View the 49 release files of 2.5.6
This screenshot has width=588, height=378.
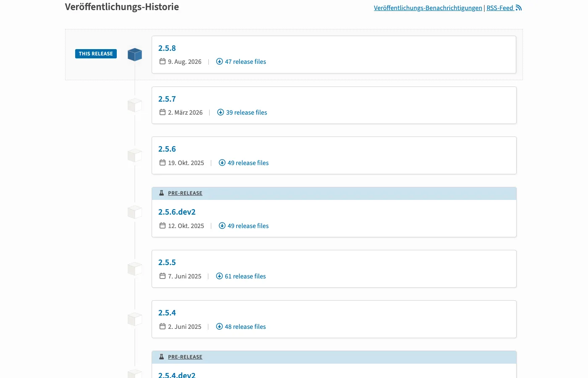tap(248, 163)
